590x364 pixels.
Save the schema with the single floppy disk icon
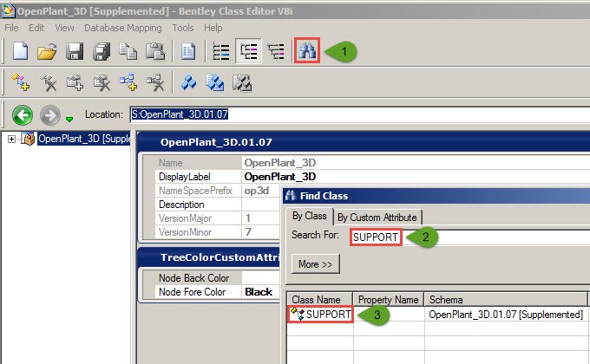click(75, 51)
